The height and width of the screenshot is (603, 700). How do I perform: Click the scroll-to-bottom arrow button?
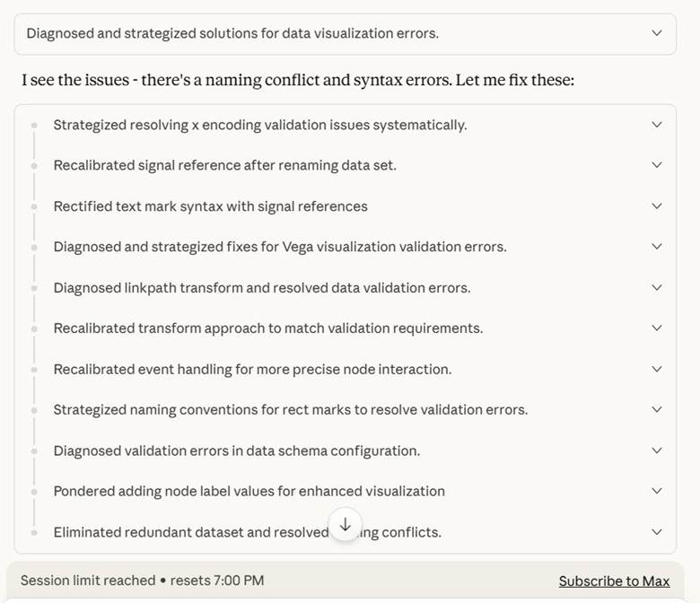click(346, 525)
